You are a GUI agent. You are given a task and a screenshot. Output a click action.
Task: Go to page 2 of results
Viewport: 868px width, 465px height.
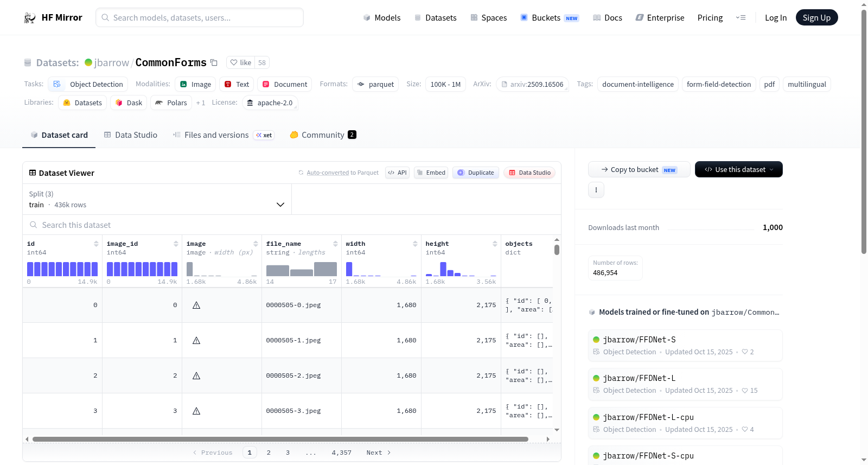[x=269, y=453]
